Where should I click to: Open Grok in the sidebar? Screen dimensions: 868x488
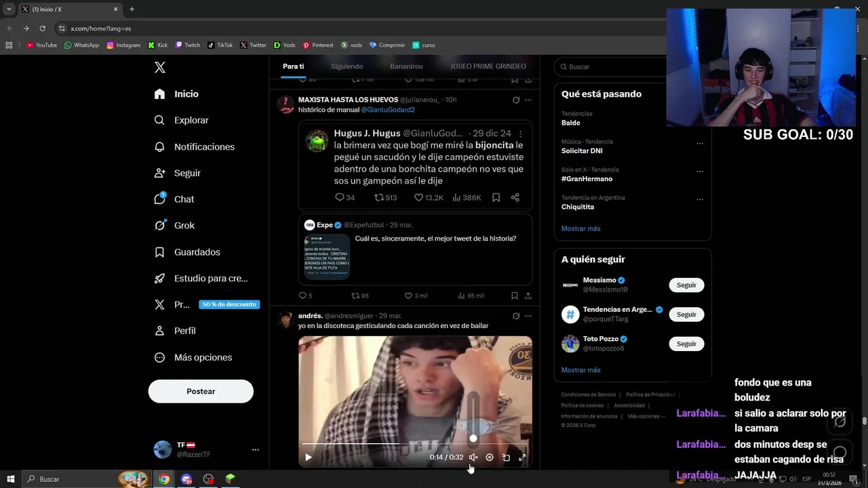tap(174, 226)
